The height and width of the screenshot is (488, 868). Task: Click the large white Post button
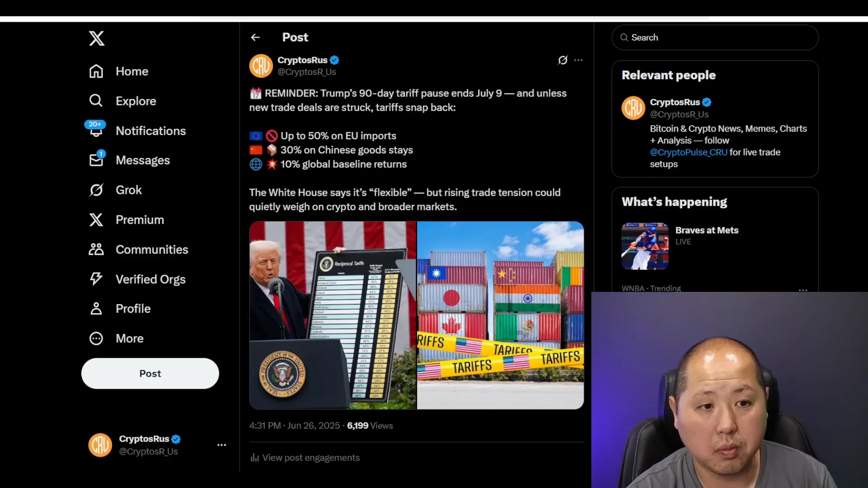click(150, 373)
